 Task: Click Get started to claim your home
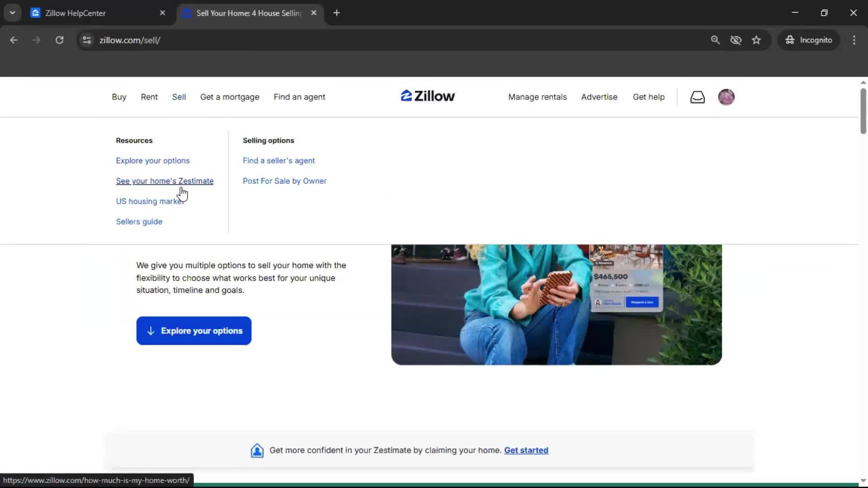(x=526, y=450)
